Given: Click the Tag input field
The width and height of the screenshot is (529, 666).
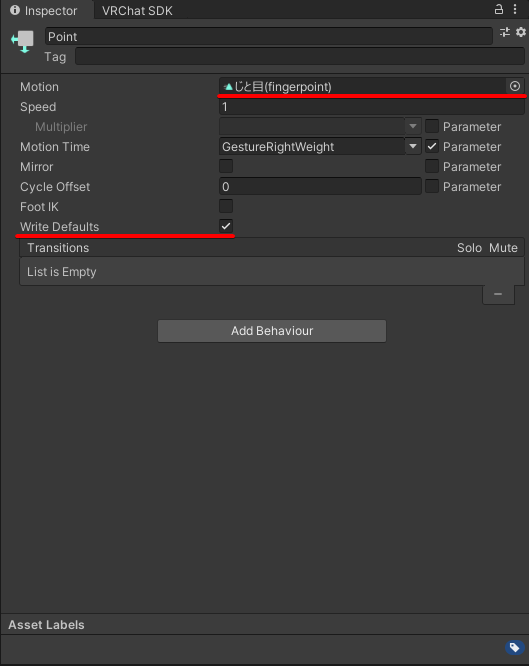Looking at the screenshot, I should point(300,56).
